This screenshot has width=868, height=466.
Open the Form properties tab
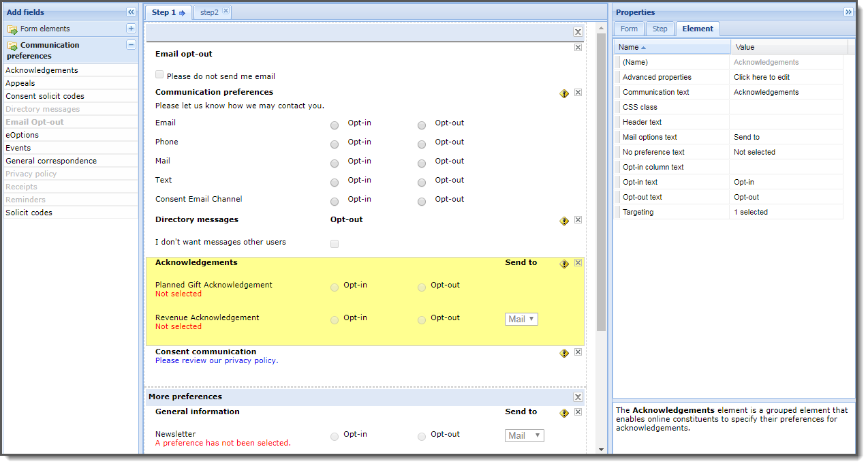[x=629, y=29]
